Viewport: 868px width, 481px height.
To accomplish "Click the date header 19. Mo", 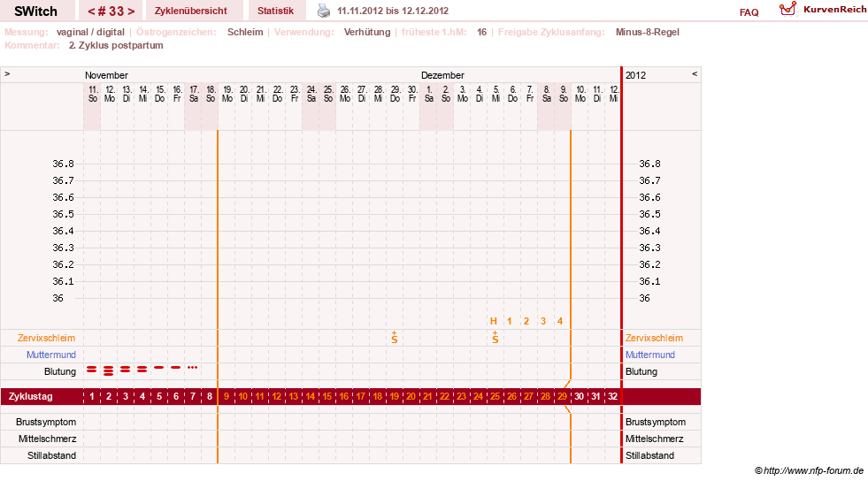I will click(227, 94).
